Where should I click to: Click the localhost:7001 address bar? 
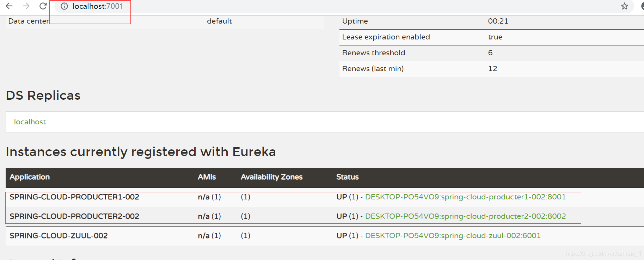pos(98,6)
